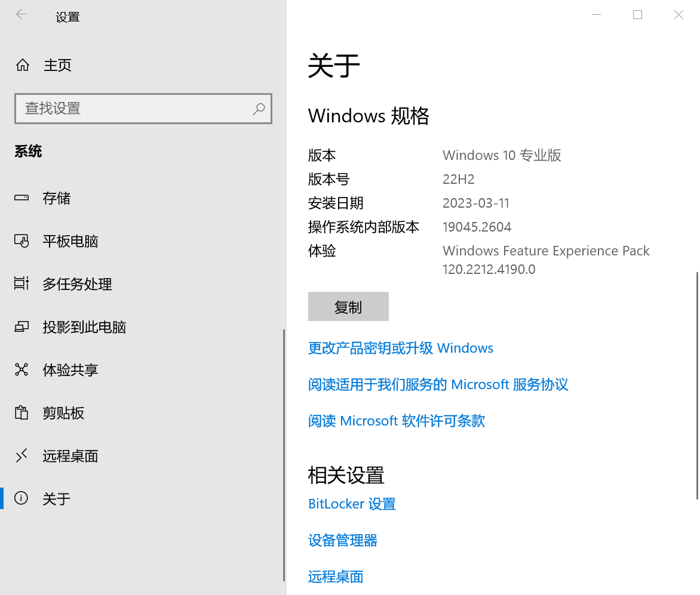The width and height of the screenshot is (700, 595).
Task: Click the Windows 规格 heading
Action: click(369, 116)
